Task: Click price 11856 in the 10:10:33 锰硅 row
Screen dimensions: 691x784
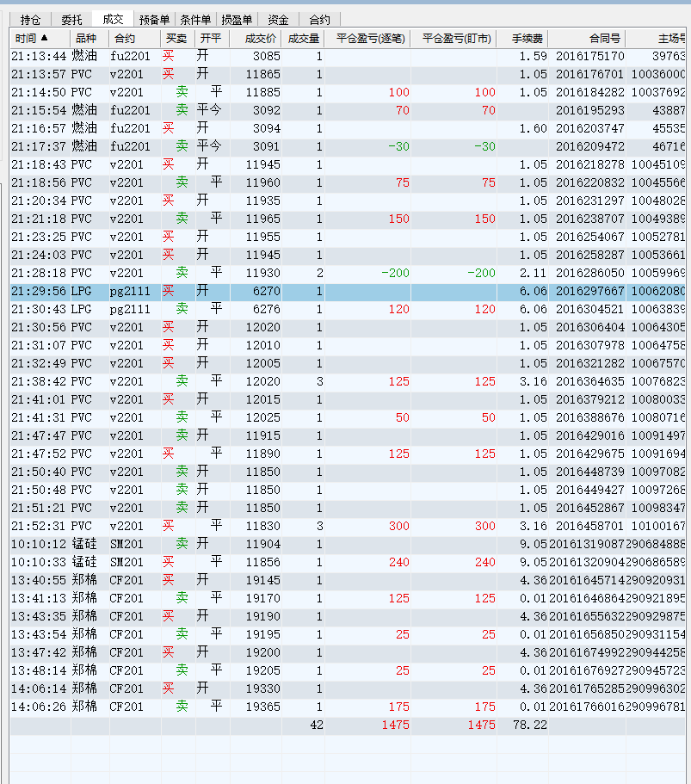Action: point(263,562)
